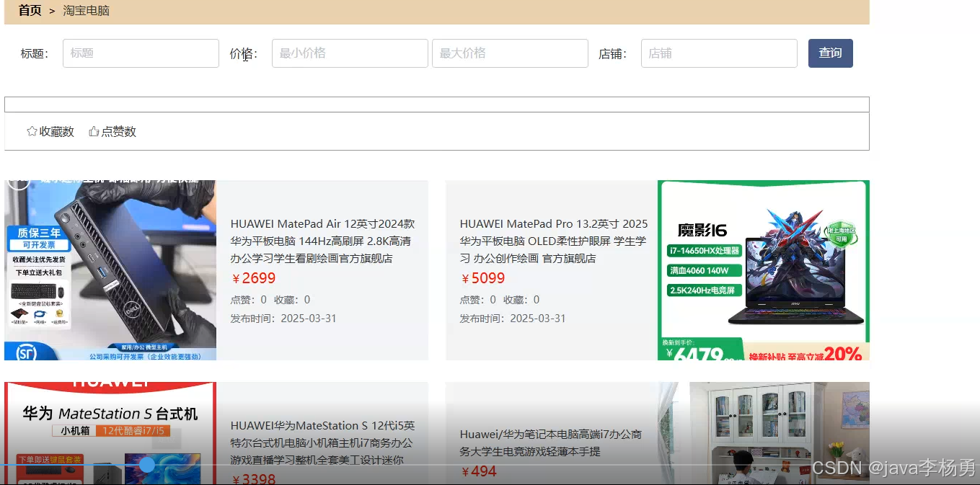Screen dimensions: 980x485
Task: Click the thumbs-up icon beside 点赞数
Action: pyautogui.click(x=94, y=130)
